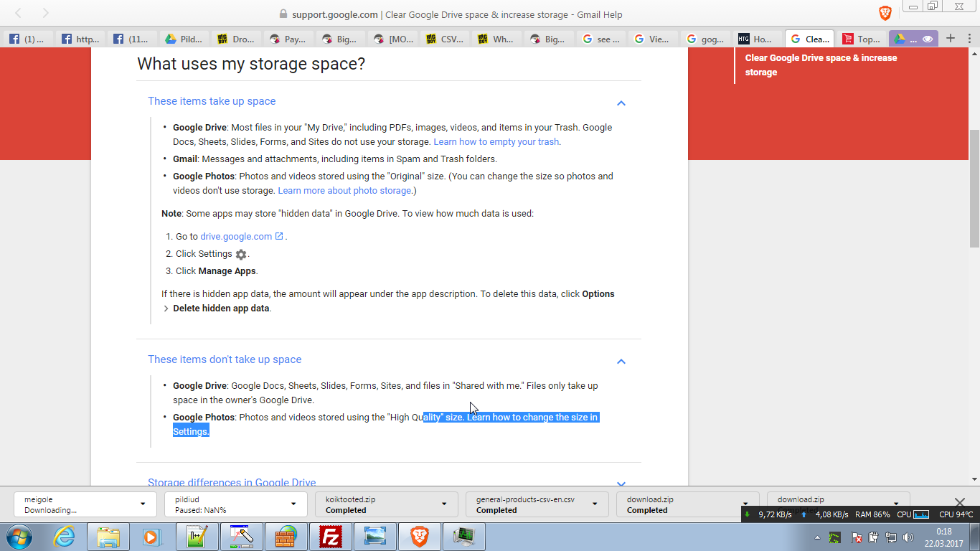The height and width of the screenshot is (551, 980).
Task: Click the Brave browser taskbar icon
Action: [420, 537]
